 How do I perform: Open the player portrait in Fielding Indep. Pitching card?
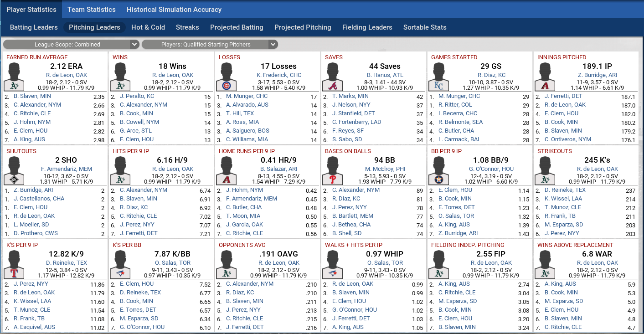[438, 264]
